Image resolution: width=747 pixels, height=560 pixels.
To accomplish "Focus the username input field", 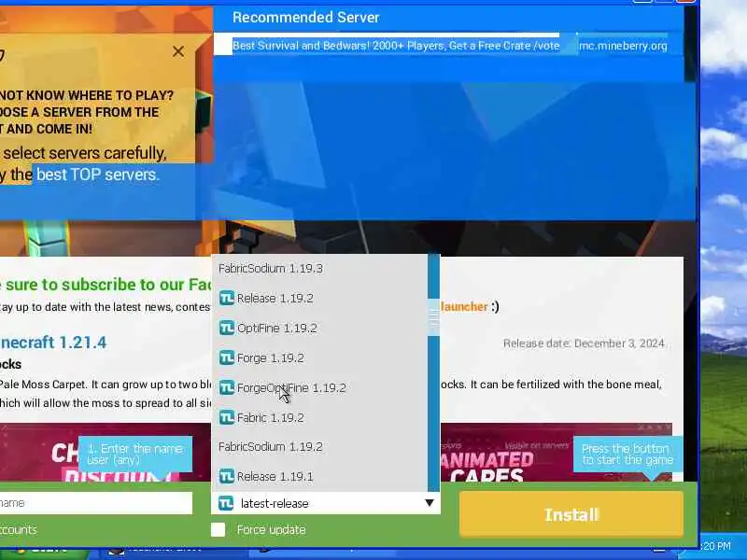I will (95, 503).
